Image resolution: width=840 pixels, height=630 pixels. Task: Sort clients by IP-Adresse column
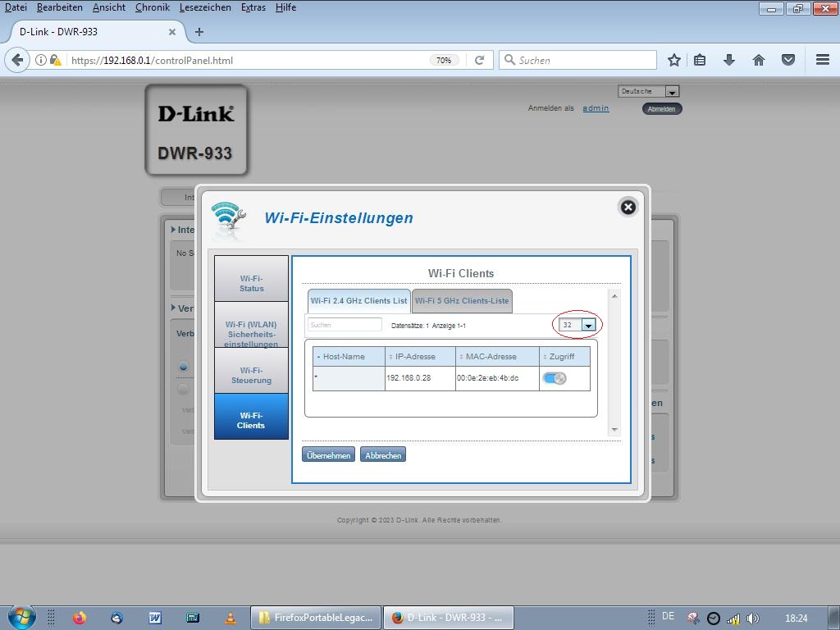420,356
